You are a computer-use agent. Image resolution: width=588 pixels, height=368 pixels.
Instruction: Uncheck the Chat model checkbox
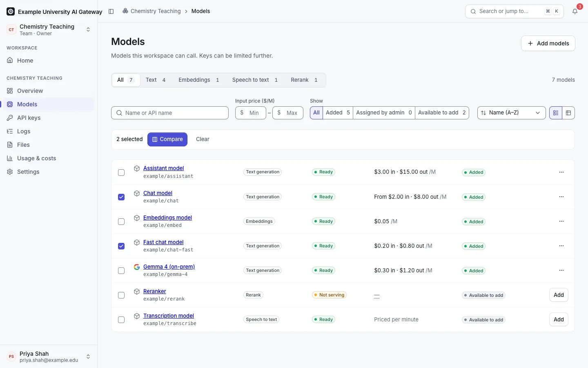click(x=121, y=197)
